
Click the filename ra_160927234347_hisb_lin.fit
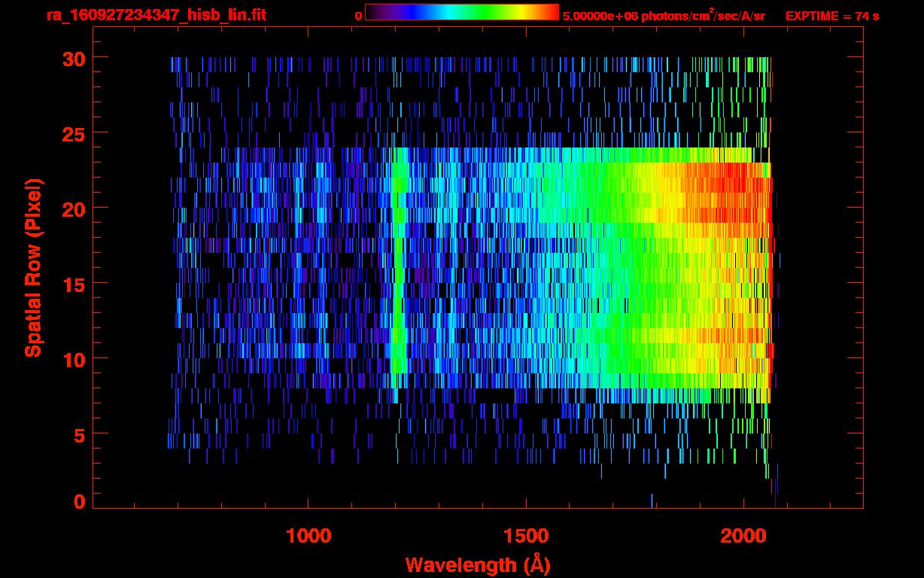(x=156, y=15)
